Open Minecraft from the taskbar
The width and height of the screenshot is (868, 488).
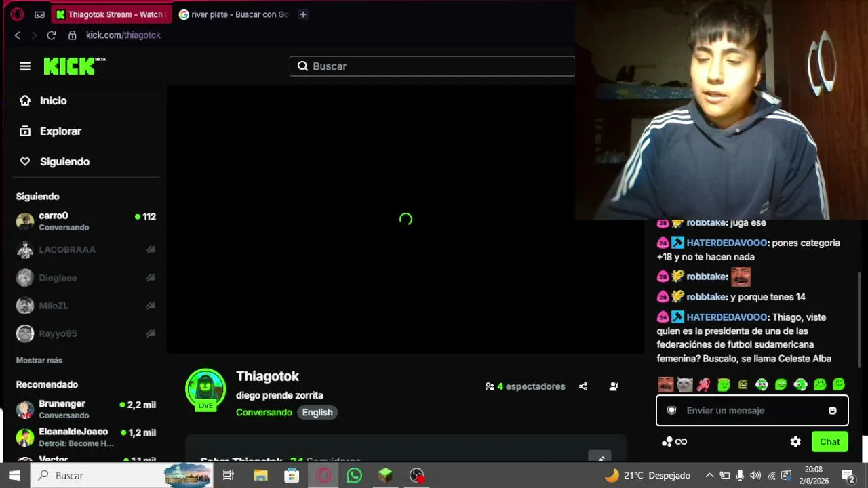[385, 475]
